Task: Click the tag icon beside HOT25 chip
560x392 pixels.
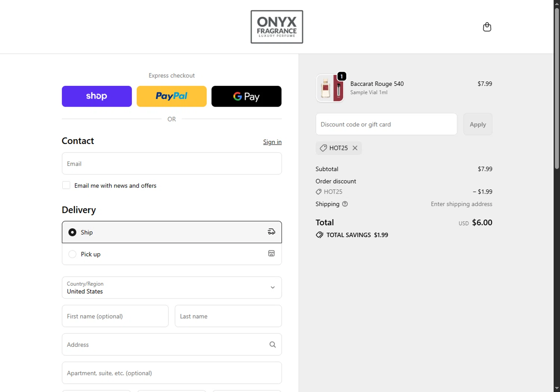Action: click(x=323, y=148)
